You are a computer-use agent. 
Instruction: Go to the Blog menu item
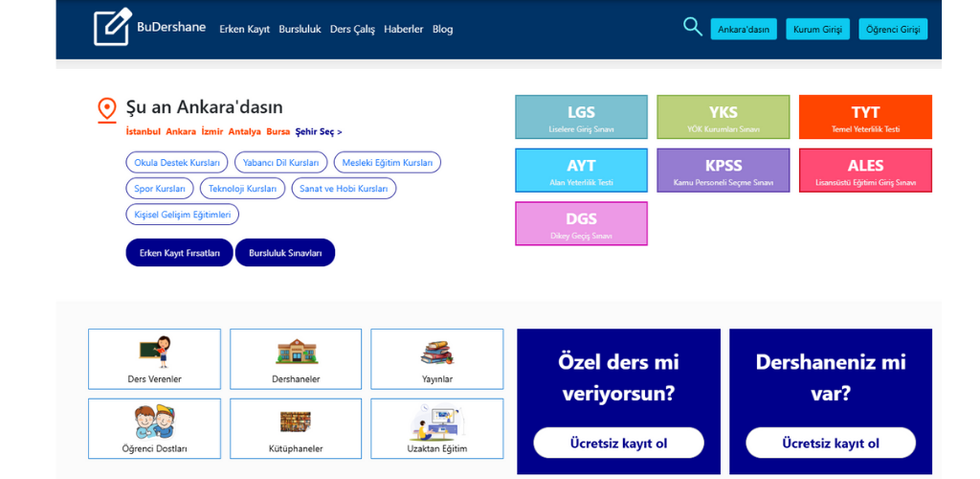pos(442,30)
